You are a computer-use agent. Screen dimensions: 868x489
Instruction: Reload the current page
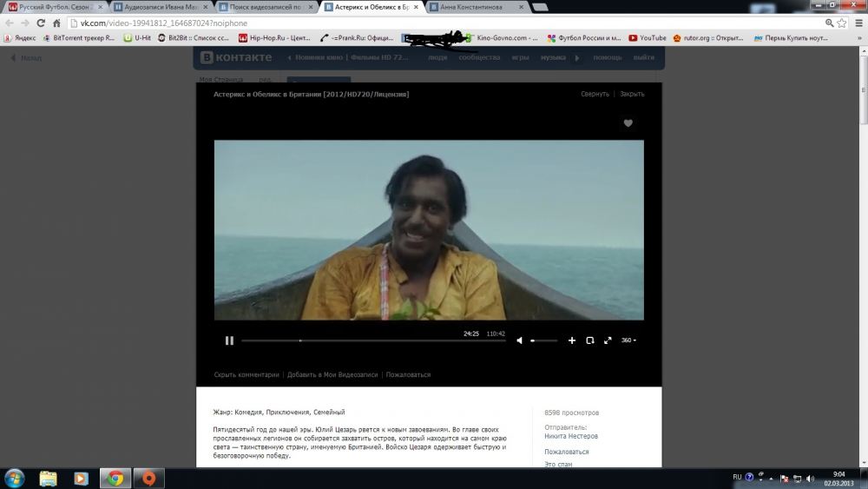click(x=41, y=23)
